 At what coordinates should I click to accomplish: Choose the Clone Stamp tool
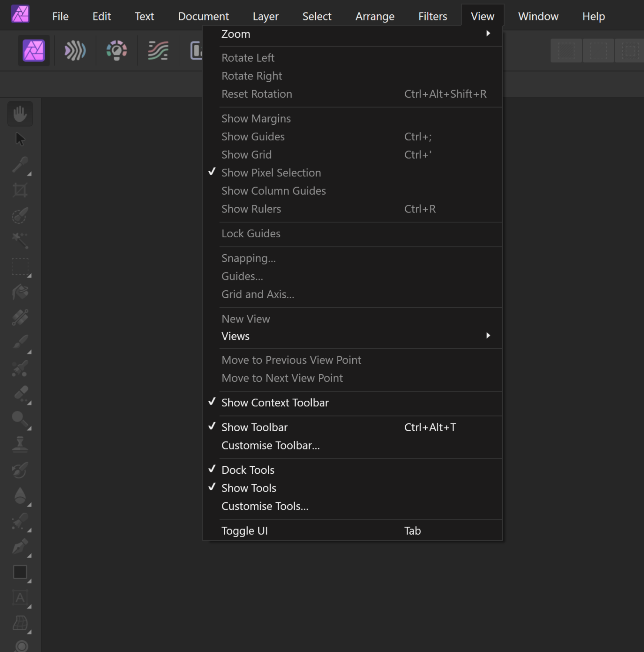click(20, 445)
